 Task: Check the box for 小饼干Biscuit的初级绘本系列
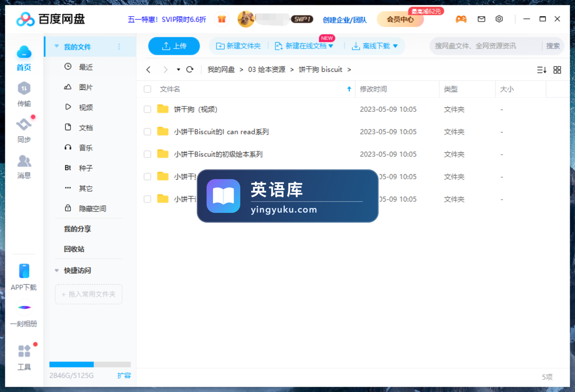(147, 154)
